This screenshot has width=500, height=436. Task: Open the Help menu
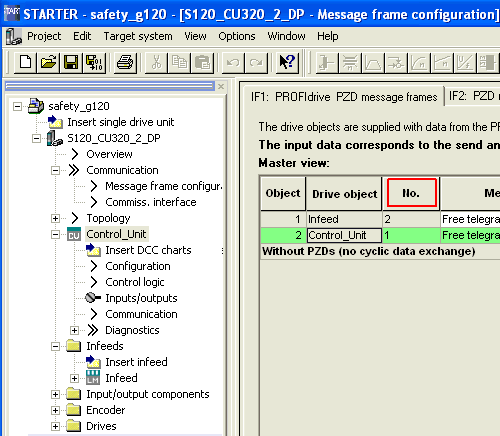click(328, 36)
